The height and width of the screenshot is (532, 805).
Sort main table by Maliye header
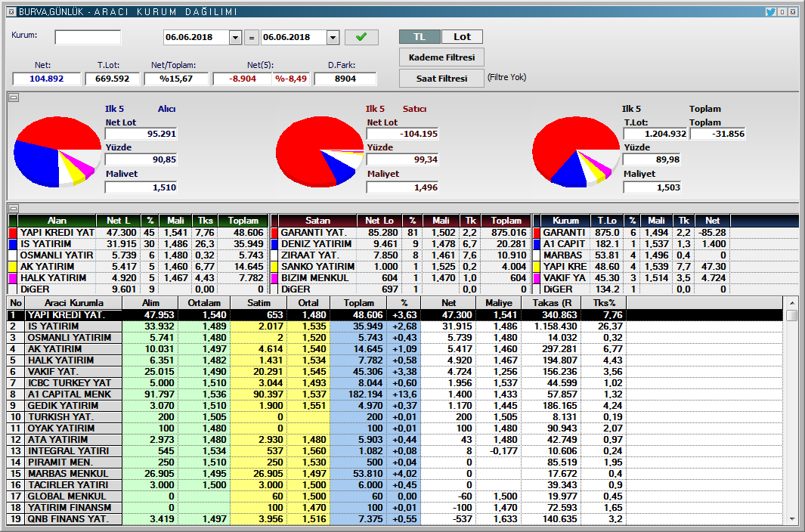point(499,303)
